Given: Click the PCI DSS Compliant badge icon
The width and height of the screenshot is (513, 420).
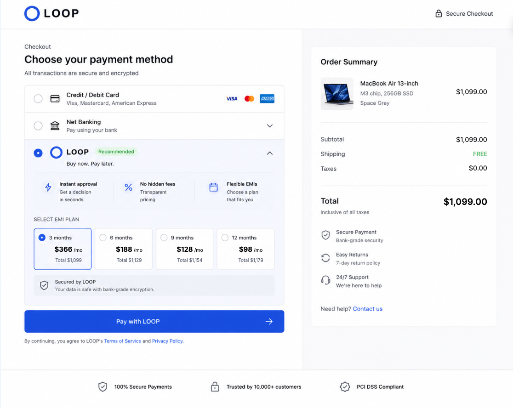Looking at the screenshot, I should tap(345, 386).
